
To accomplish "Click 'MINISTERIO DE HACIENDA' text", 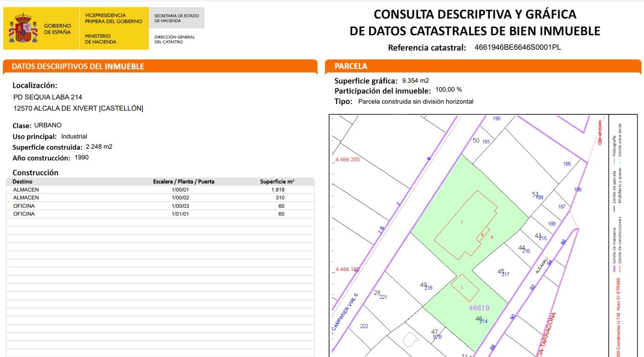I will click(100, 39).
